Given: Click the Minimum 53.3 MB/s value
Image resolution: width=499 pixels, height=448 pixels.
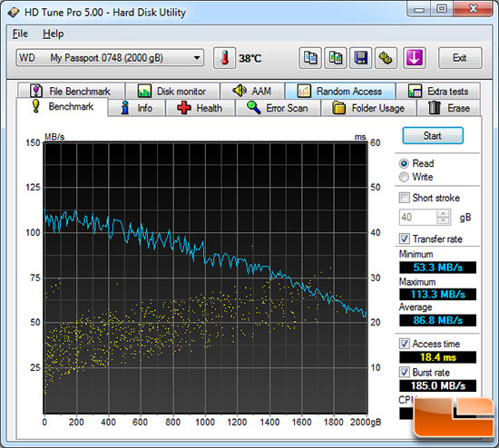Looking at the screenshot, I should pyautogui.click(x=437, y=268).
